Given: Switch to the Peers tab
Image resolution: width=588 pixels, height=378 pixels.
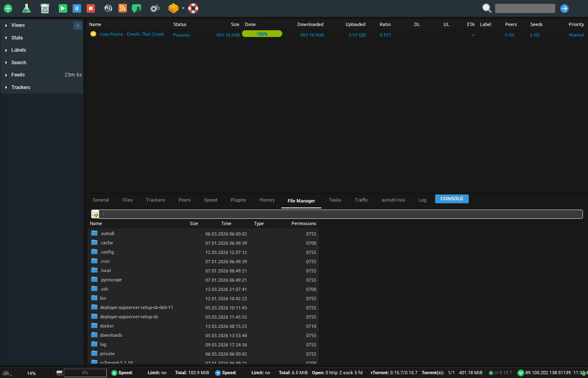Looking at the screenshot, I should (x=184, y=200).
